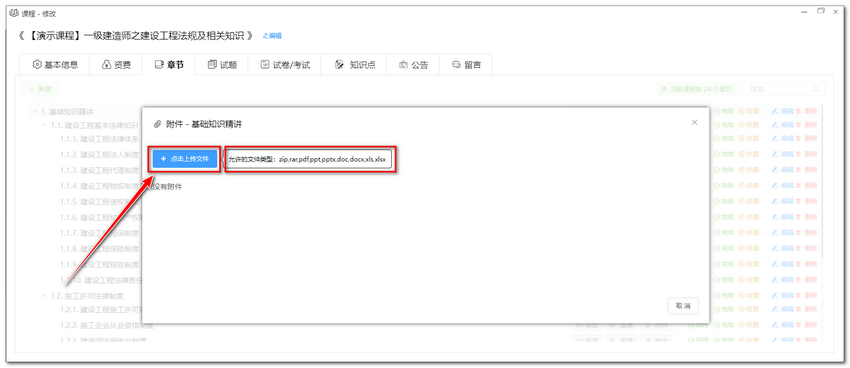This screenshot has width=850, height=368.
Task: Click the chapter list vertical scrollbar
Action: click(x=823, y=180)
